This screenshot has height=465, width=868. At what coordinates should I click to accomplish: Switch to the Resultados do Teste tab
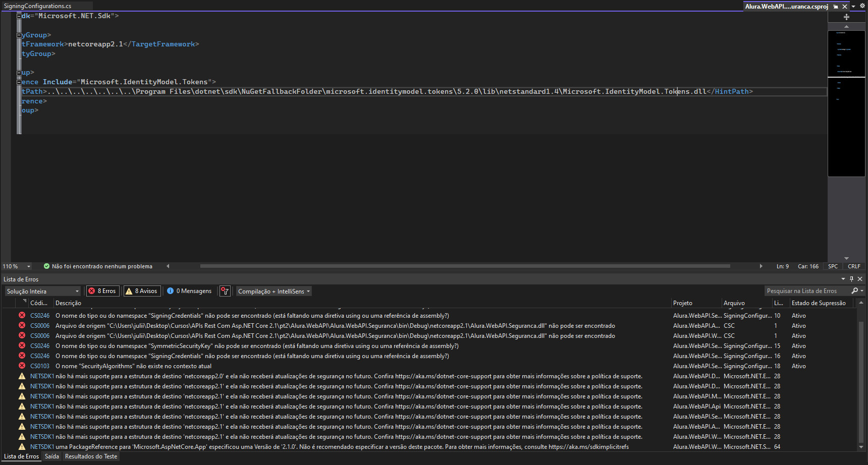tap(91, 456)
